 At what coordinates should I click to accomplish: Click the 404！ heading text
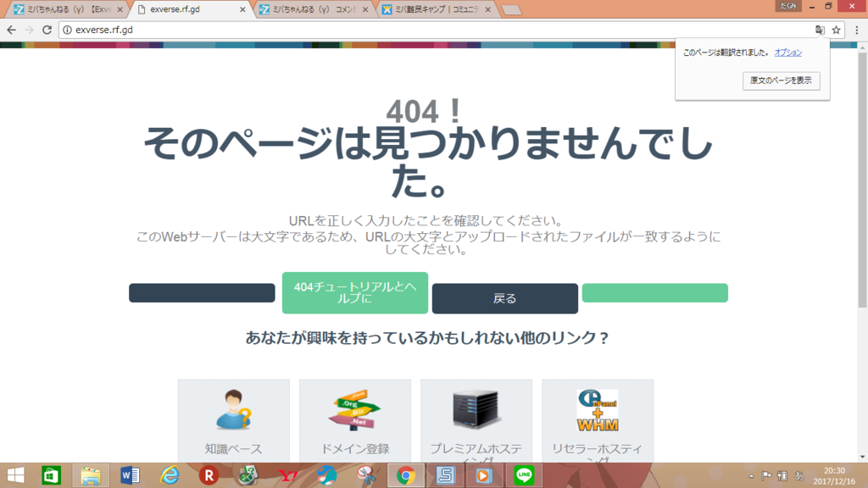pos(424,112)
